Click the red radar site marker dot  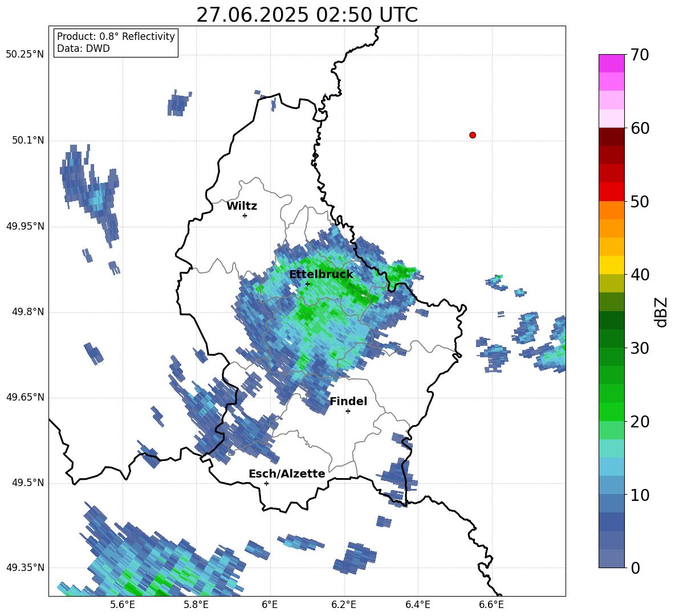coord(473,135)
